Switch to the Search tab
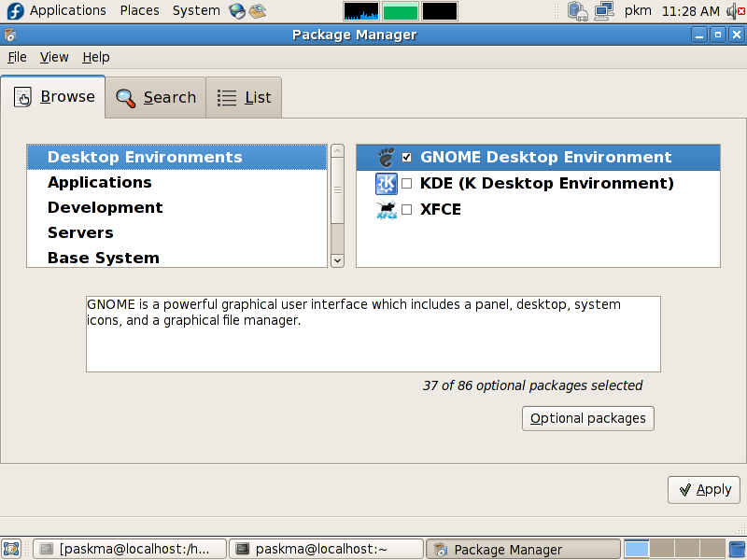Viewport: 747px width, 560px height. click(x=156, y=98)
